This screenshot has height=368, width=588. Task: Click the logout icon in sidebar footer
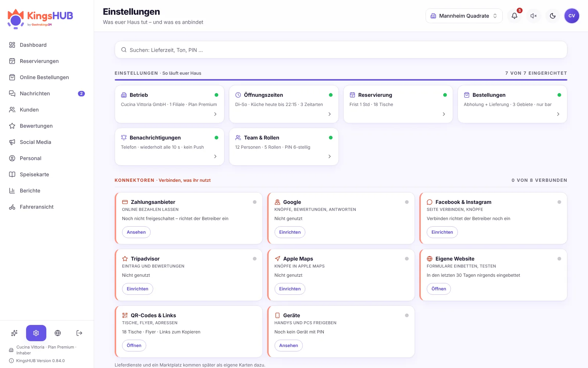click(79, 333)
